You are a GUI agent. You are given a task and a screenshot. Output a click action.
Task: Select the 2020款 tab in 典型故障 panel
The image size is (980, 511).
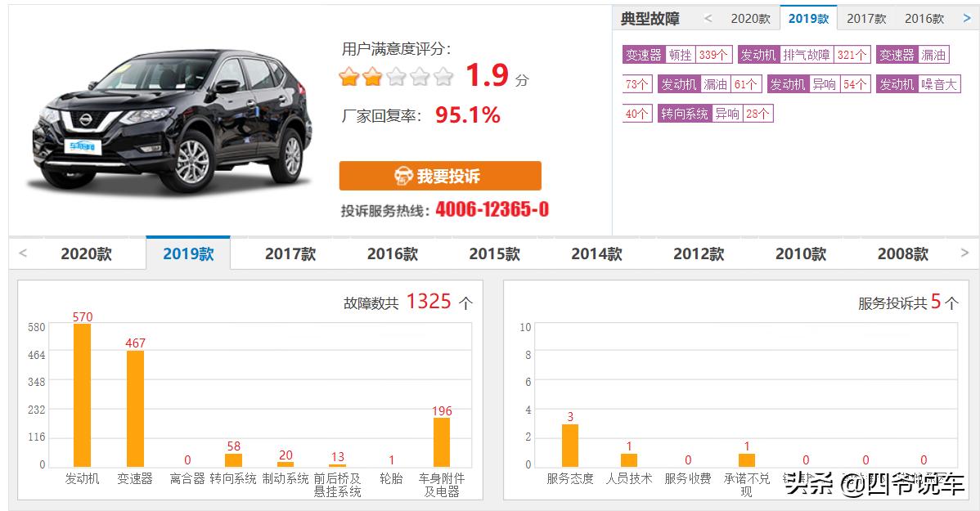tap(749, 17)
